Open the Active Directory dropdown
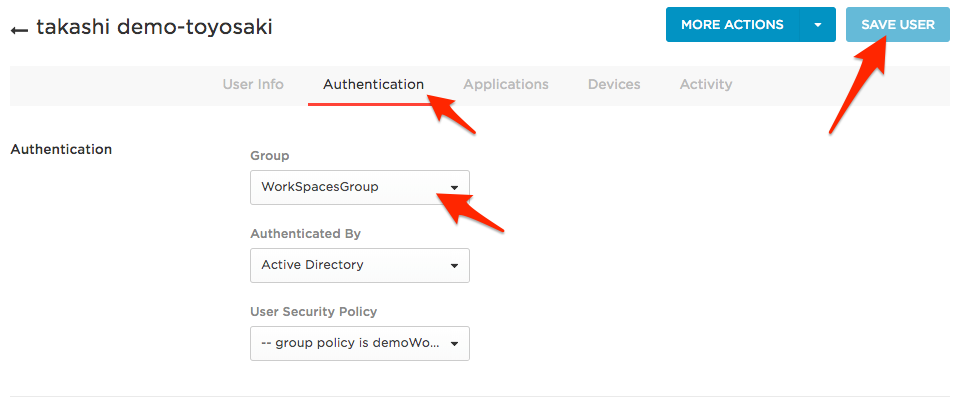 point(350,265)
